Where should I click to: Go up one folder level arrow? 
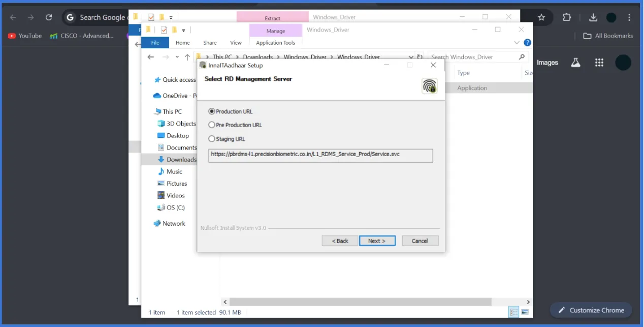(187, 57)
